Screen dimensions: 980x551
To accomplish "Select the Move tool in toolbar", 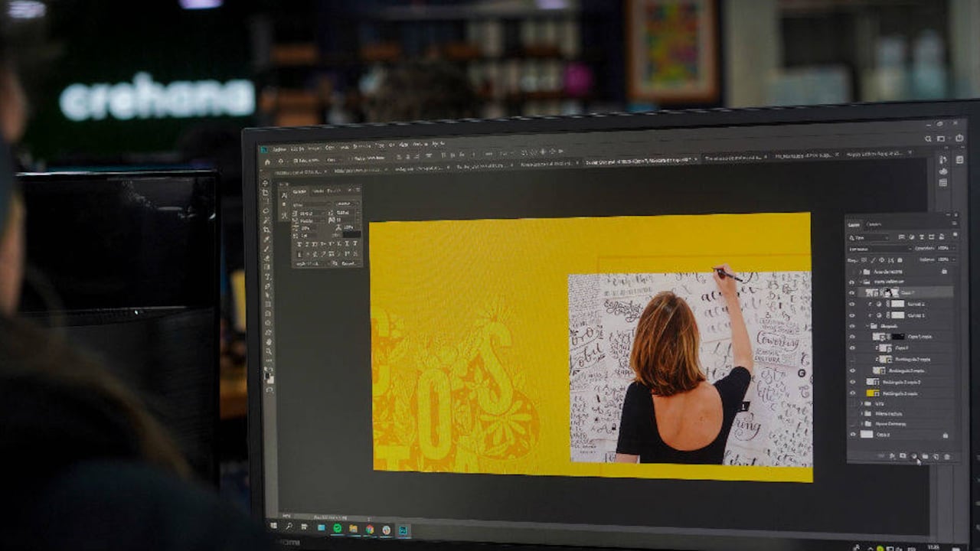I will 265,183.
